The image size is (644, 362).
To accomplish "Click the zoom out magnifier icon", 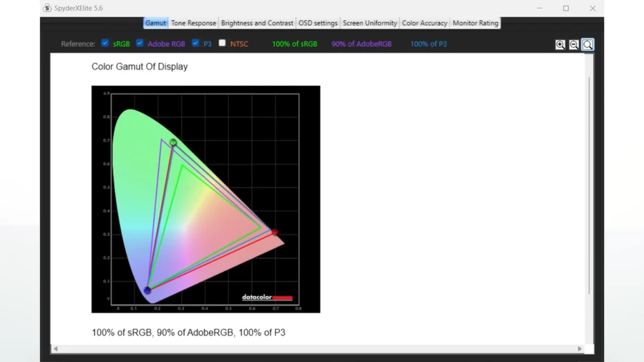I will coord(574,44).
